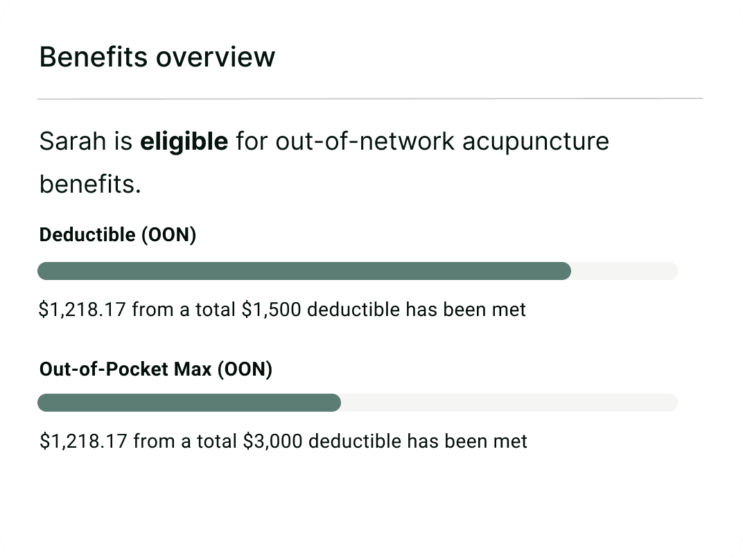
Task: Click the $1,218.17 amount under Deductible bar
Action: click(82, 310)
